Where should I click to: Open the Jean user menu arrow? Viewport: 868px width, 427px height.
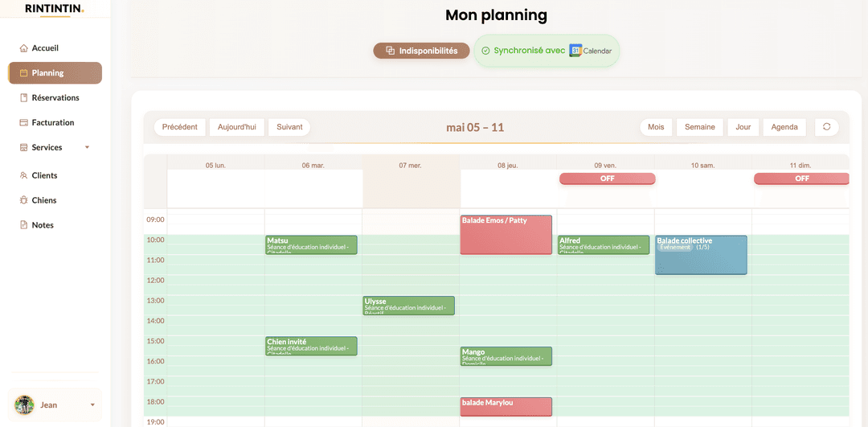pos(92,404)
